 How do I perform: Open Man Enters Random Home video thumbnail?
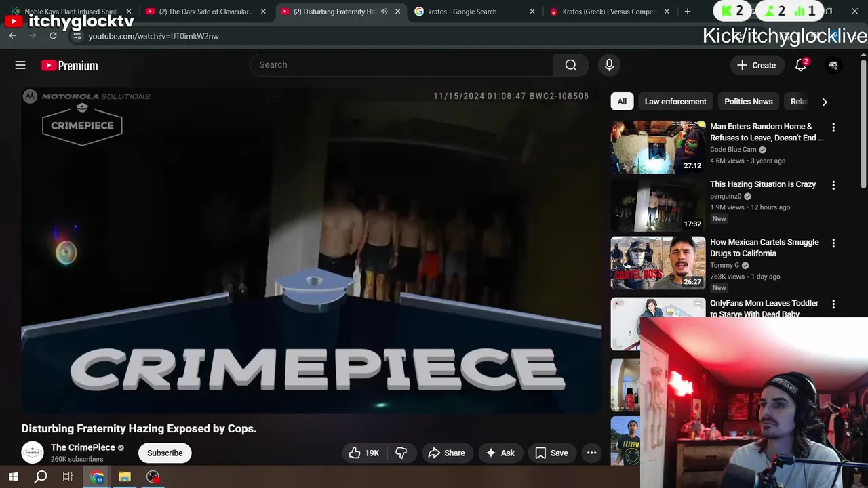click(x=658, y=147)
